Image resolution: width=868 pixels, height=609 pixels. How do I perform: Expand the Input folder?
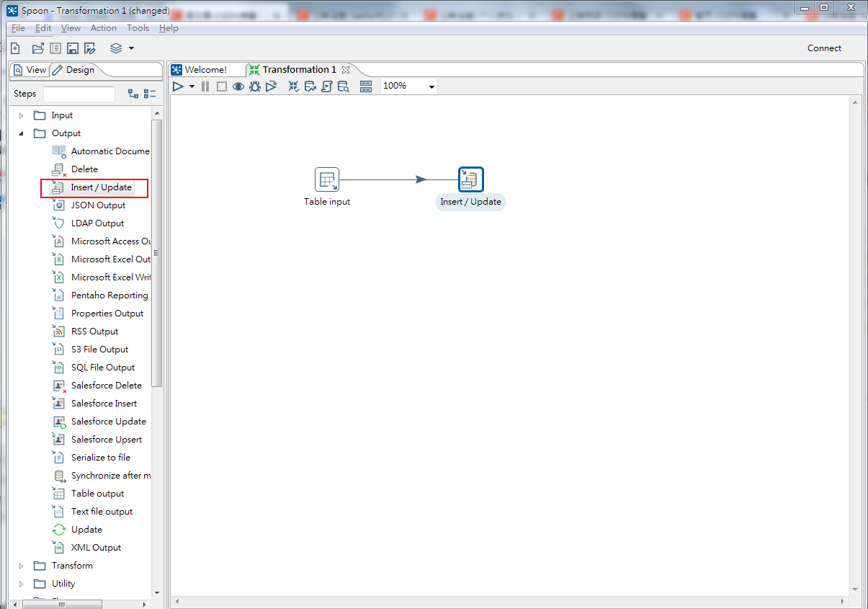pyautogui.click(x=21, y=115)
